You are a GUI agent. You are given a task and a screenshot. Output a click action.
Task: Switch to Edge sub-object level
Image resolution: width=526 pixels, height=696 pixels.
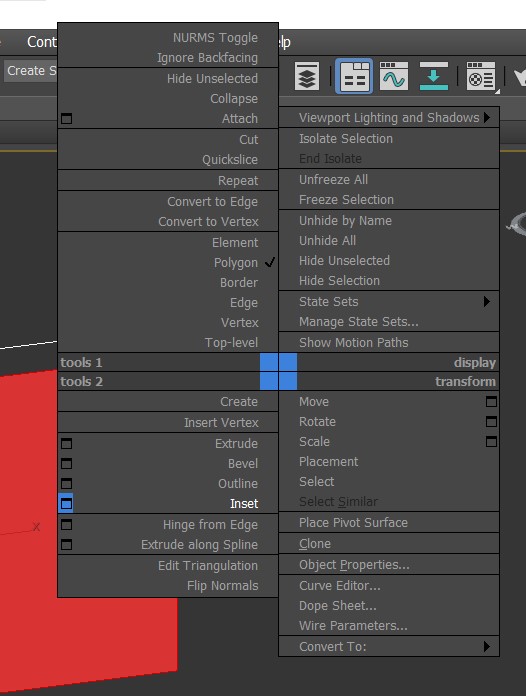coord(244,303)
